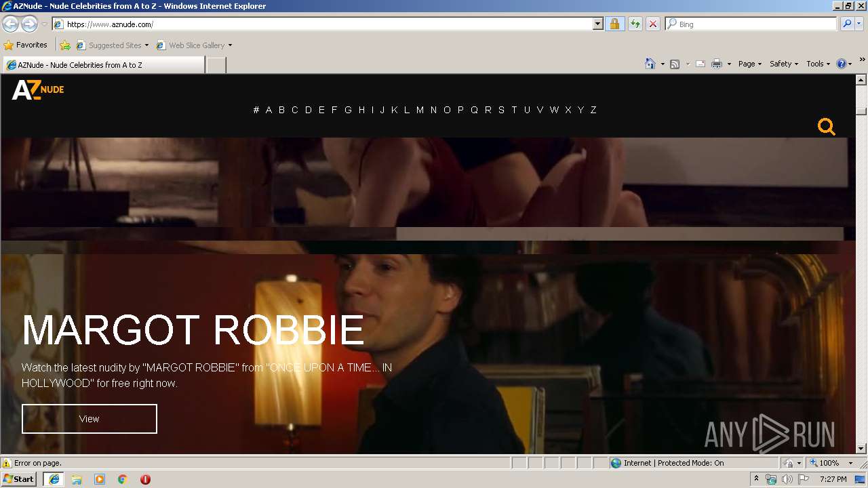Click the Error on page warning icon
Image resolution: width=868 pixels, height=488 pixels.
click(7, 463)
